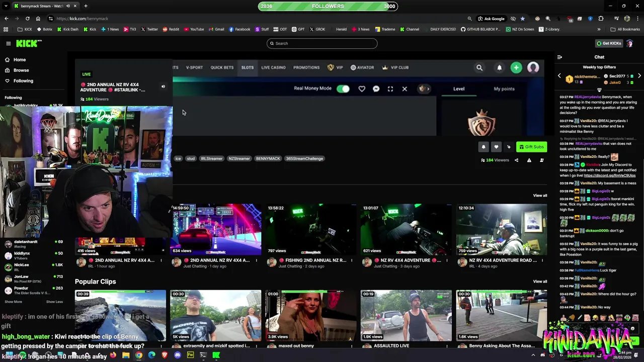
Task: Open the Kick sidebar hamburger menu
Action: tap(8, 44)
